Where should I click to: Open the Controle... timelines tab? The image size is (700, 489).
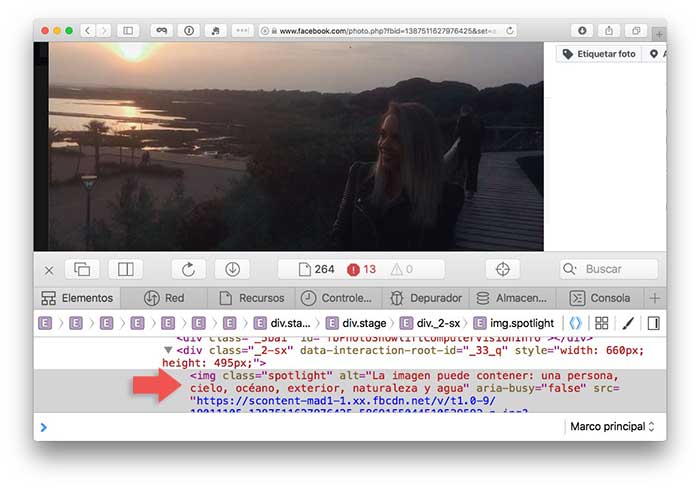(x=336, y=298)
